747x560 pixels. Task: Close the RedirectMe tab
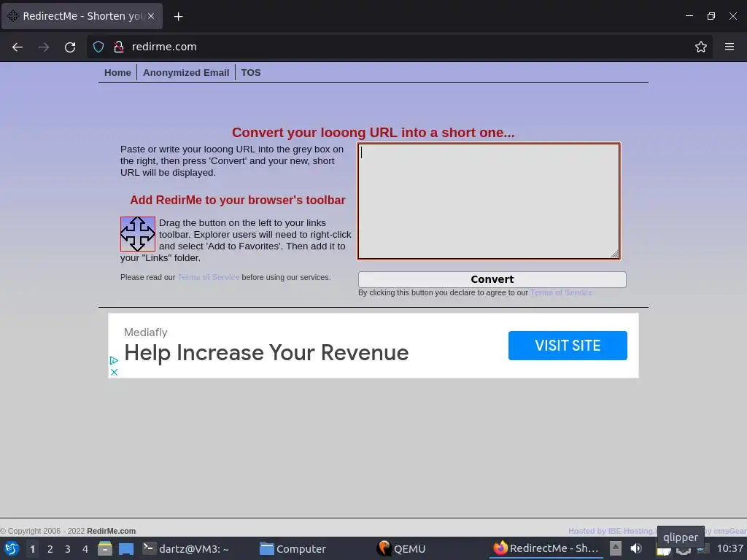[x=151, y=16]
